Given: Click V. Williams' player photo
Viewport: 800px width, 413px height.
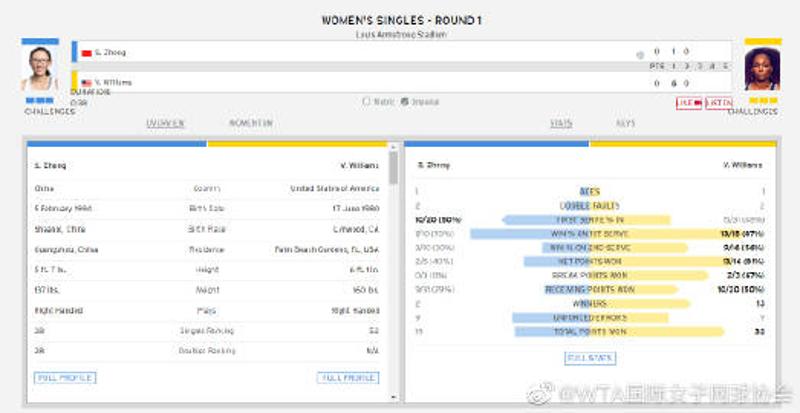Looking at the screenshot, I should pos(762,68).
